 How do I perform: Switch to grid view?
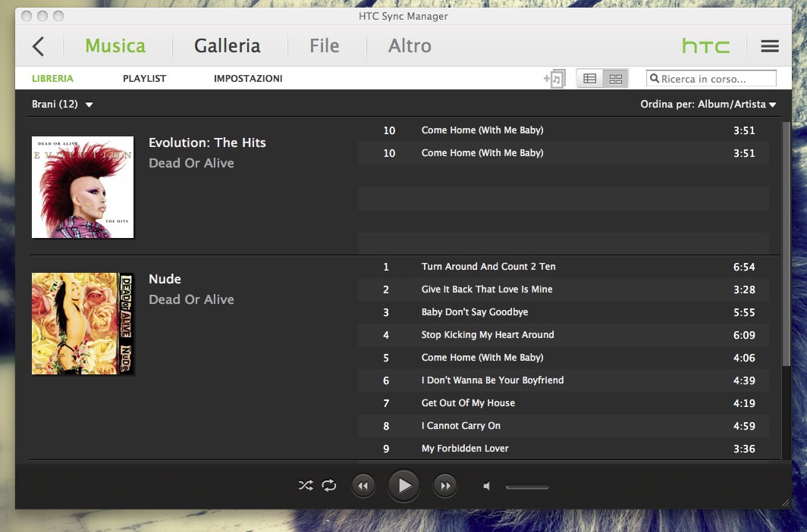tap(616, 79)
